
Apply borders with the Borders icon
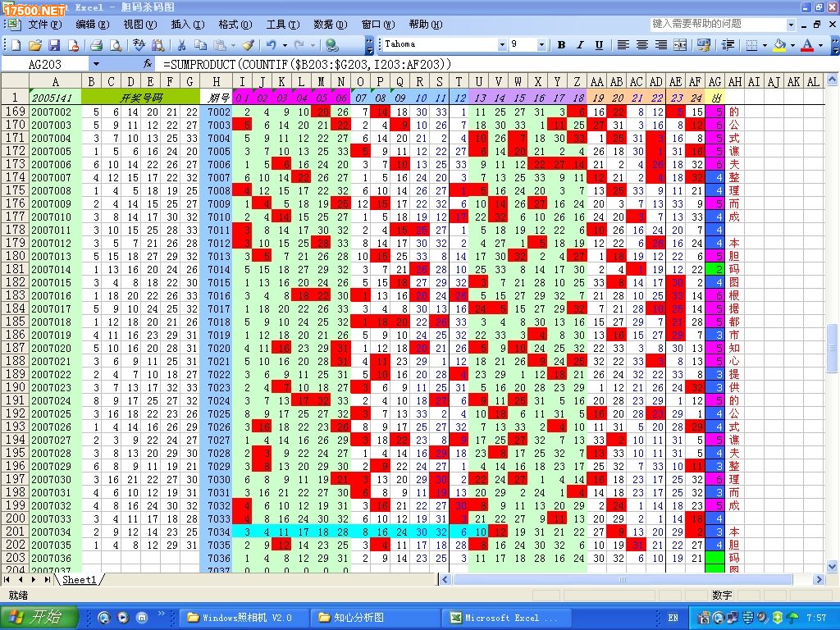click(x=751, y=45)
